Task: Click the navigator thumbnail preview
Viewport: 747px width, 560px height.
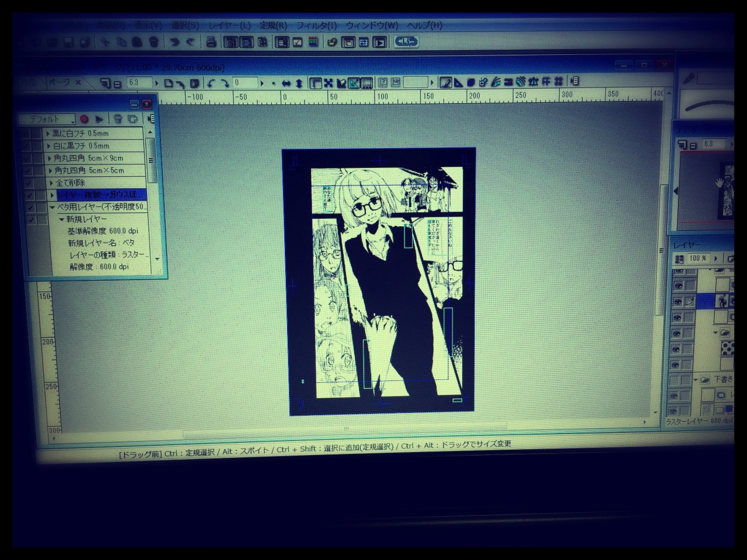Action: point(706,191)
